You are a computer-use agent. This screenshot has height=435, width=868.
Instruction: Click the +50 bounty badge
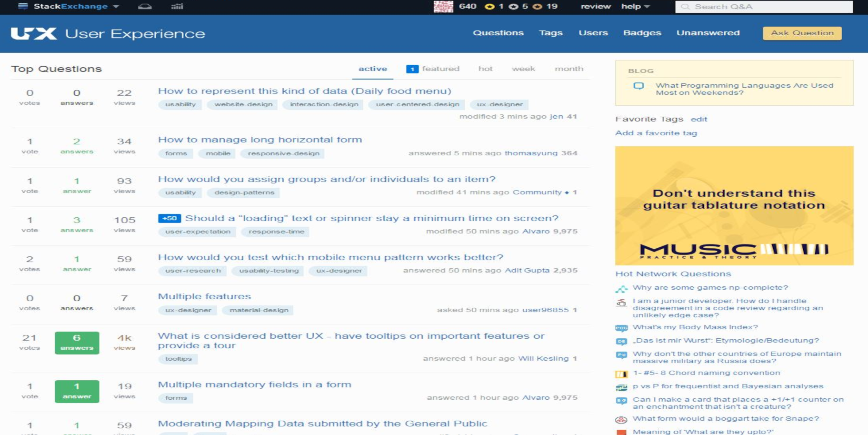point(170,218)
